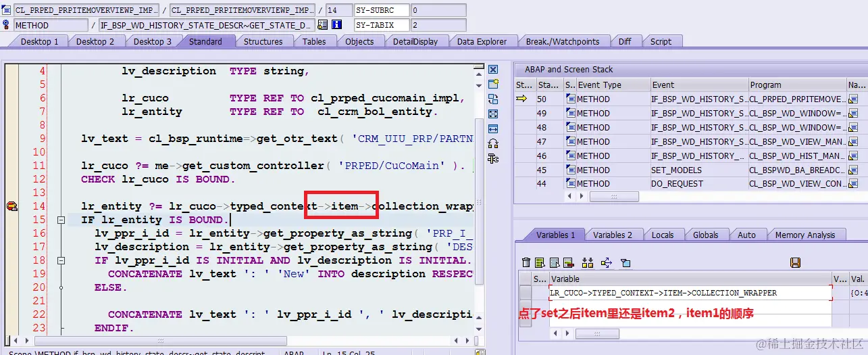Click the first list icon with green arrow

point(540,262)
